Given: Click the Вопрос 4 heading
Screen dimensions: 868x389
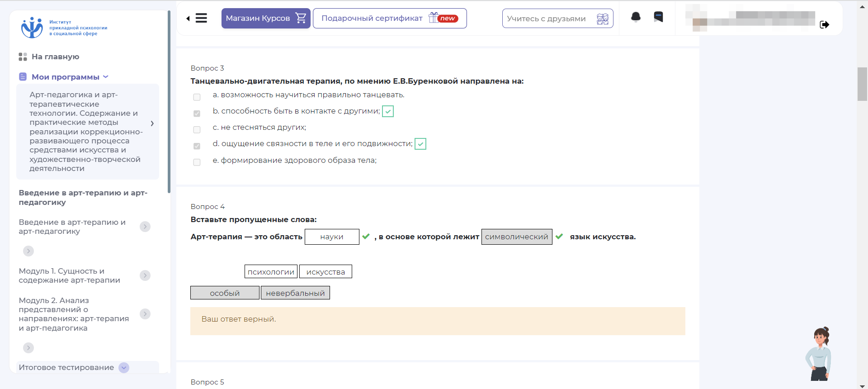Looking at the screenshot, I should (x=208, y=206).
